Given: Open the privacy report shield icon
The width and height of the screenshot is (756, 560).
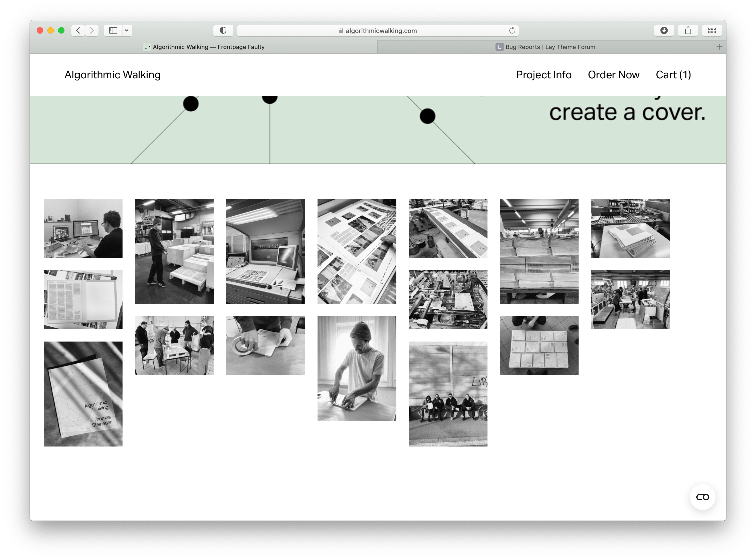Looking at the screenshot, I should tap(223, 31).
